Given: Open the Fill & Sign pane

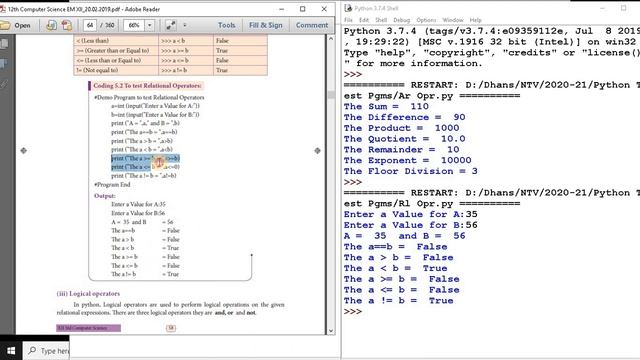Looking at the screenshot, I should (266, 25).
